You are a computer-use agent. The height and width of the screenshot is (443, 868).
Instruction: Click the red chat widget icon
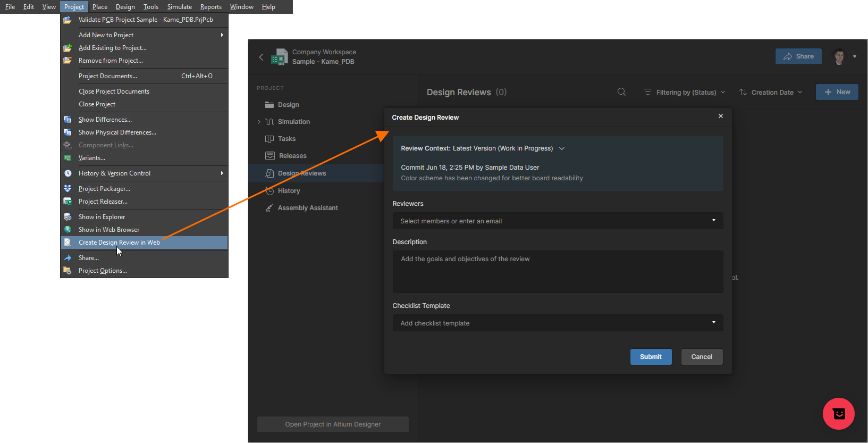(839, 414)
